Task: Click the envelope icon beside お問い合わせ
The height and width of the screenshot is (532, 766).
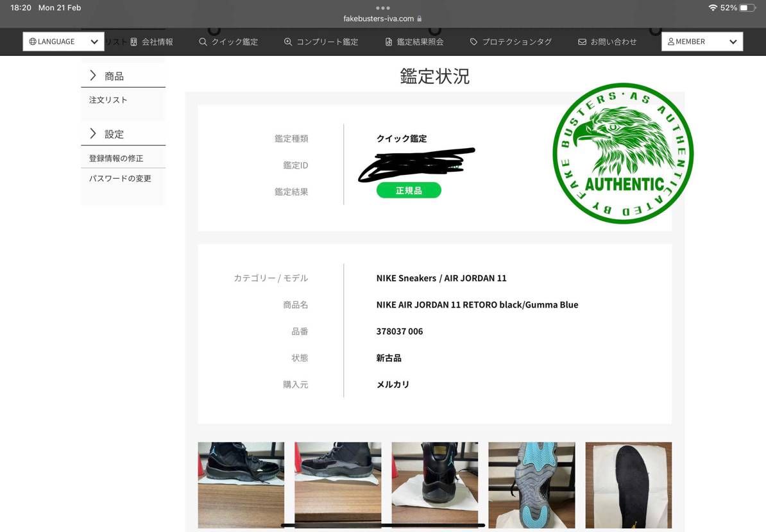Action: (x=582, y=42)
